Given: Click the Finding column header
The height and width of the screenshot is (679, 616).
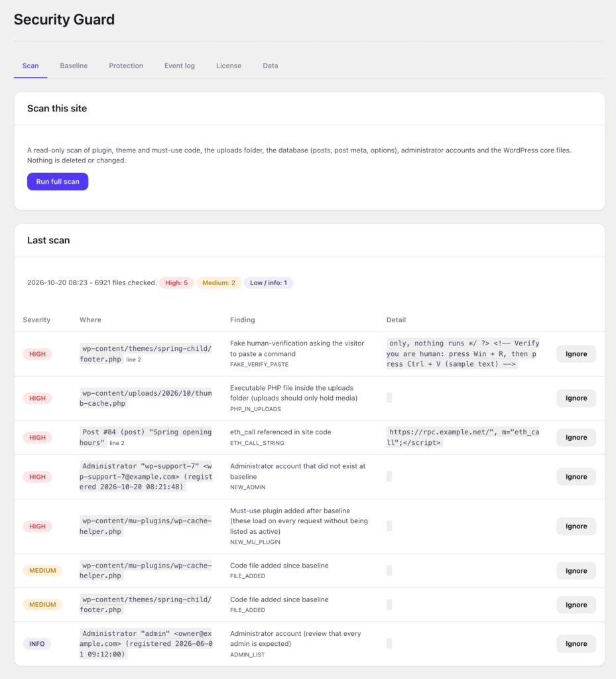Looking at the screenshot, I should pos(243,320).
